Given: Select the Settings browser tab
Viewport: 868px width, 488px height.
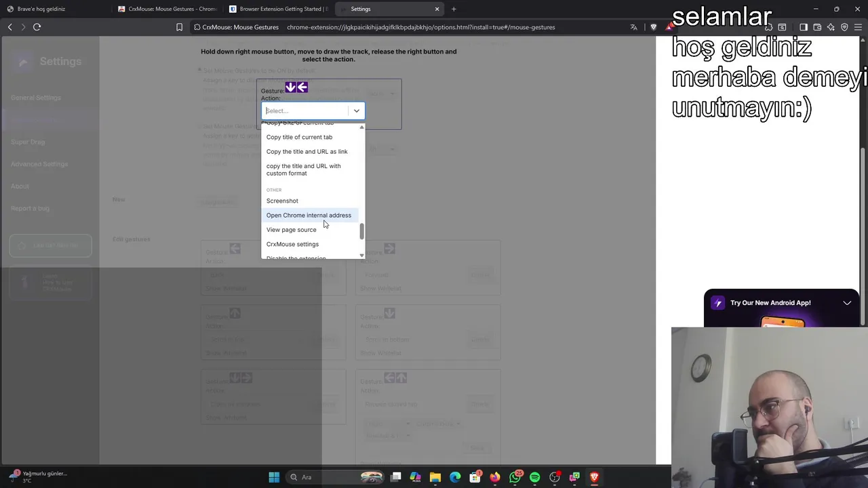Looking at the screenshot, I should [390, 9].
